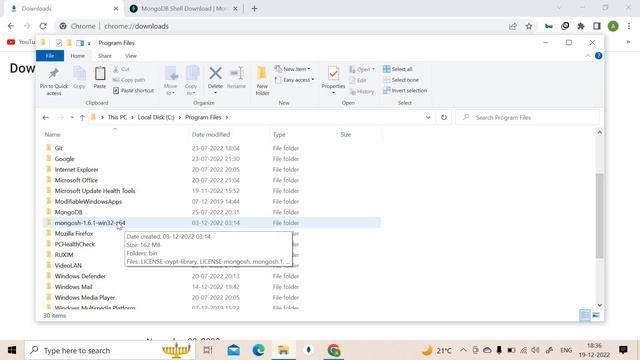Open a new Chrome tab
The height and width of the screenshot is (360, 640).
point(254,9)
